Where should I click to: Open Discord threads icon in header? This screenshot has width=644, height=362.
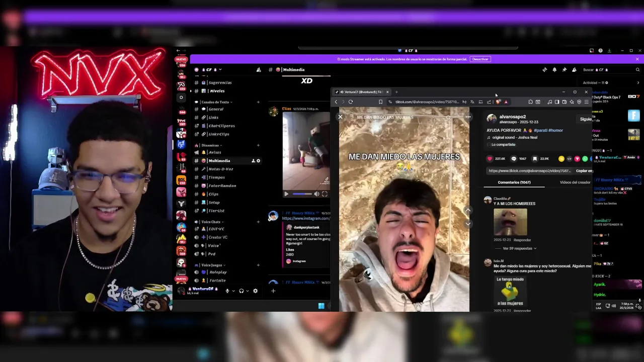coord(544,70)
